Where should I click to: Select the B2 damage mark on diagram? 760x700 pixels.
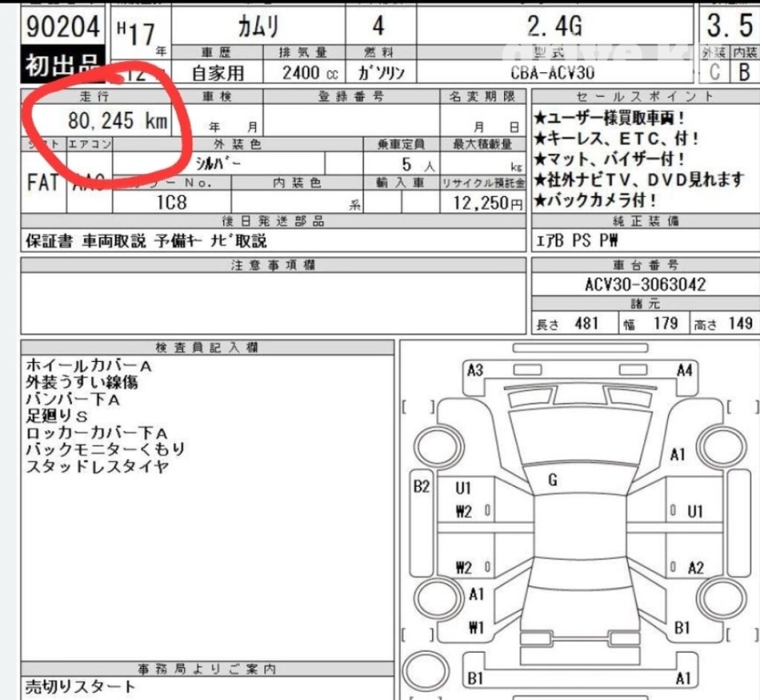click(x=421, y=486)
